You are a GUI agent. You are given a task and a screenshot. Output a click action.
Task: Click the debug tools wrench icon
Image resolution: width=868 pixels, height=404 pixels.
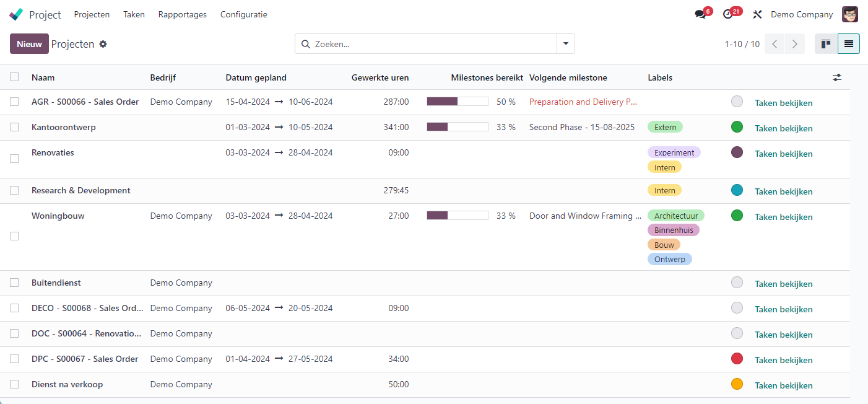pos(757,14)
